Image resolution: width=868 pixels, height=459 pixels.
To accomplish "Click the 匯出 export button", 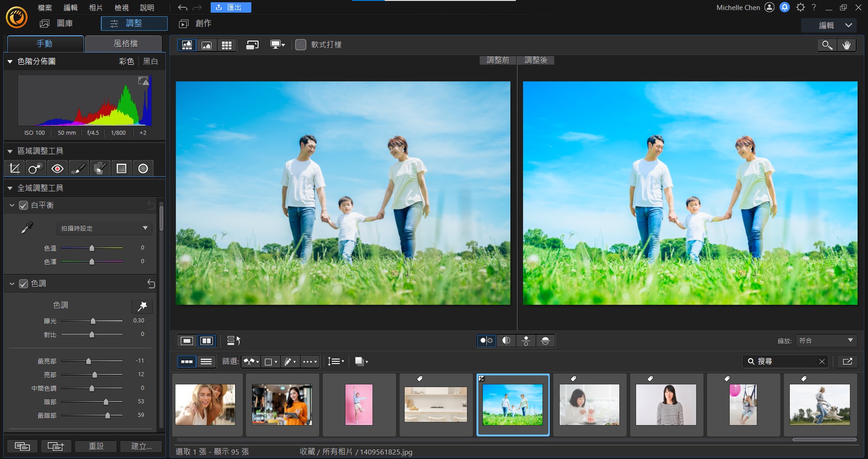I will 231,8.
